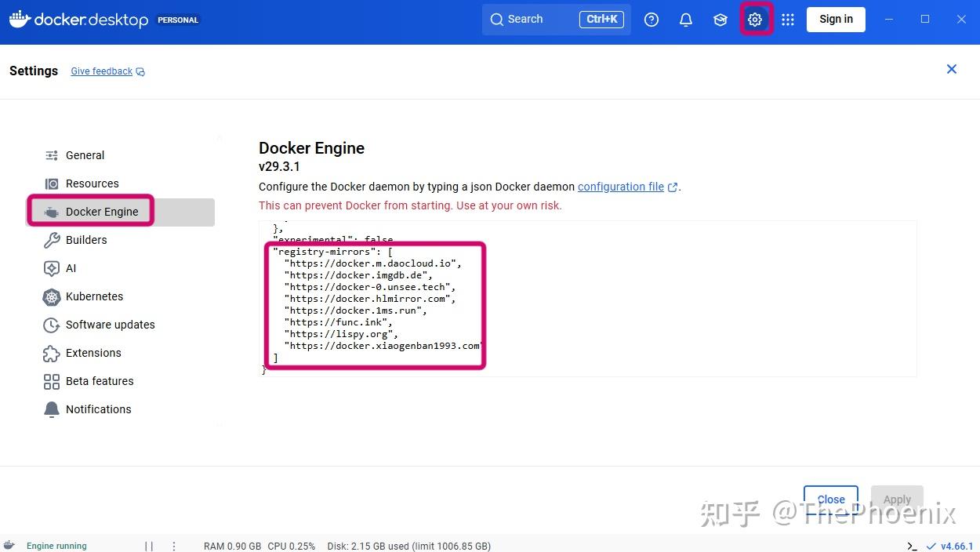Image resolution: width=980 pixels, height=552 pixels.
Task: Click the Apply button
Action: [x=897, y=499]
